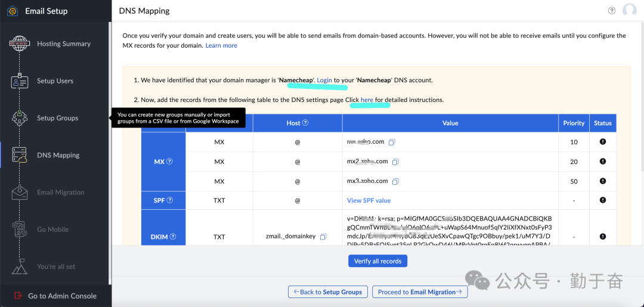Click Proceed to Email Migration button
This screenshot has height=307, width=644.
click(419, 292)
